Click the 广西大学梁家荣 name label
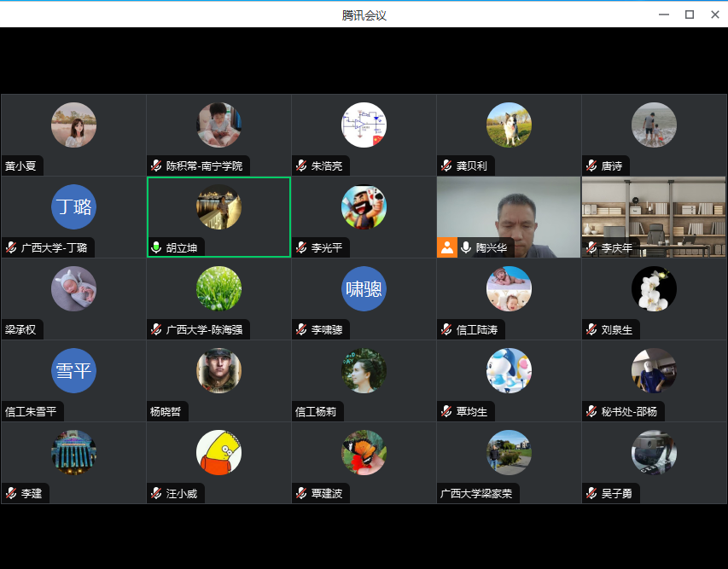 (x=476, y=494)
